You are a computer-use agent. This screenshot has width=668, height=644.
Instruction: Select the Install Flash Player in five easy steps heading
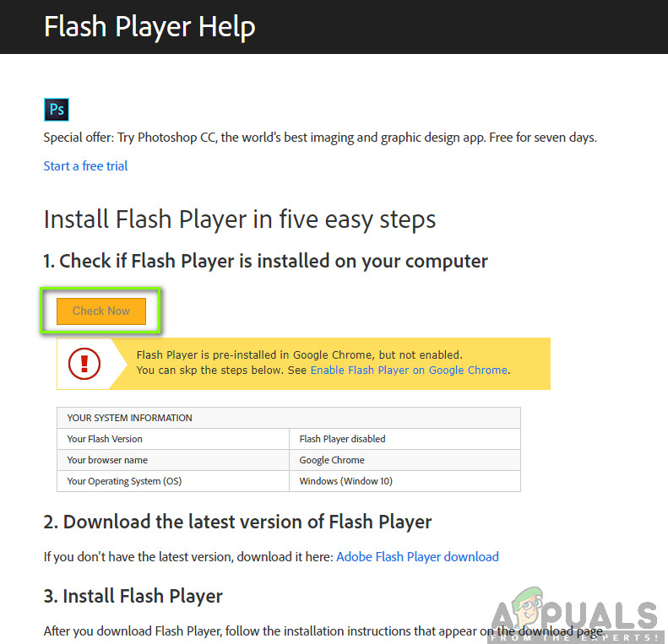[x=240, y=219]
